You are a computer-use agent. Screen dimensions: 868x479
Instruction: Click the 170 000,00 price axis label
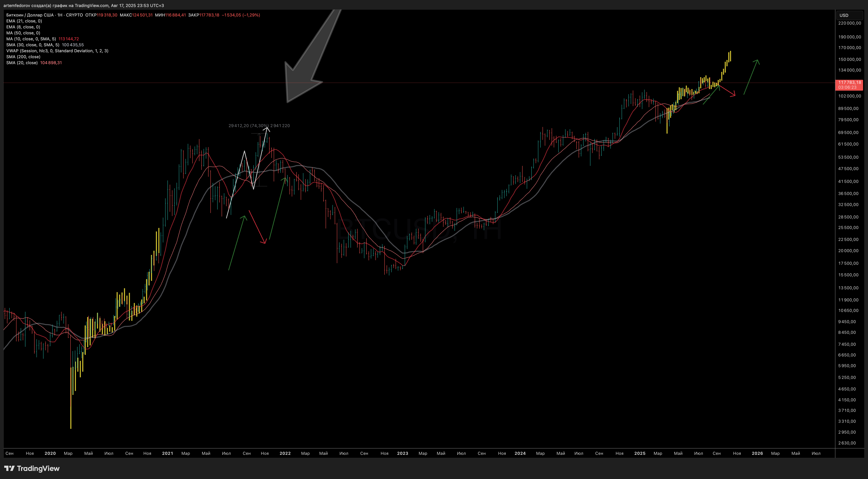849,48
